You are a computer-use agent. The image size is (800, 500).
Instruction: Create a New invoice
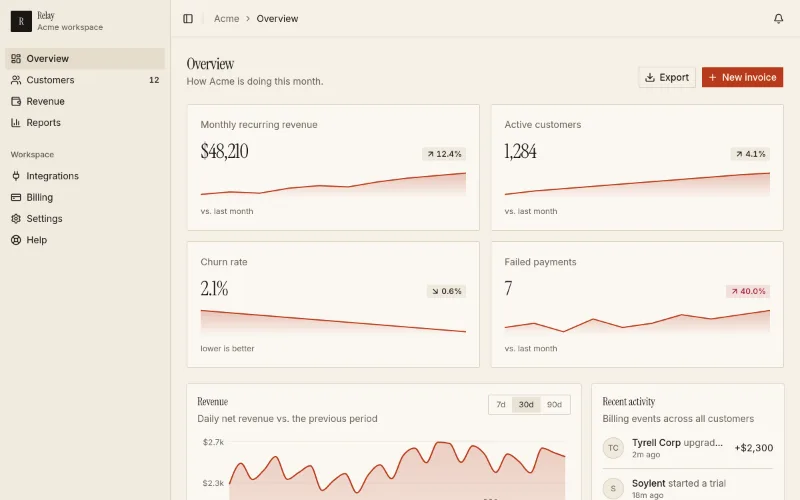coord(742,78)
